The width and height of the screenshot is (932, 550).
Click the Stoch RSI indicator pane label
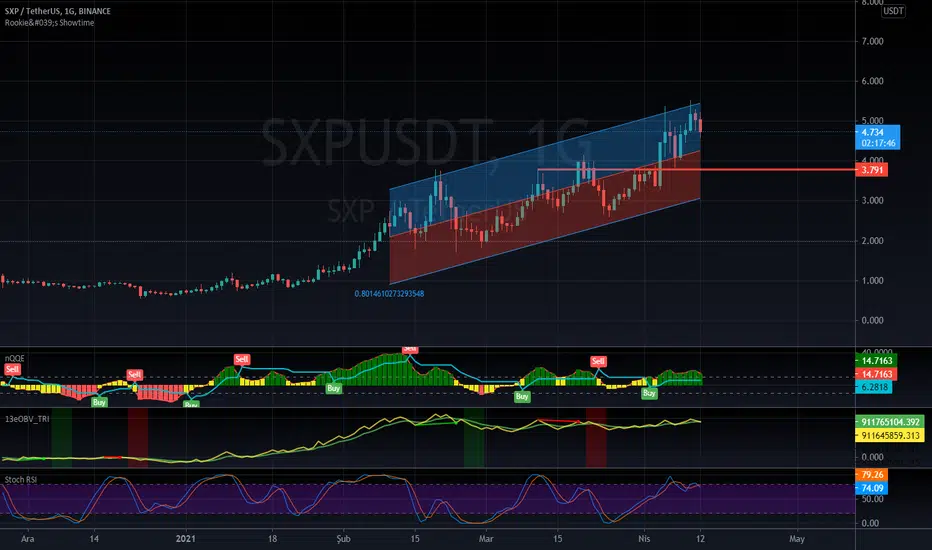(20, 479)
